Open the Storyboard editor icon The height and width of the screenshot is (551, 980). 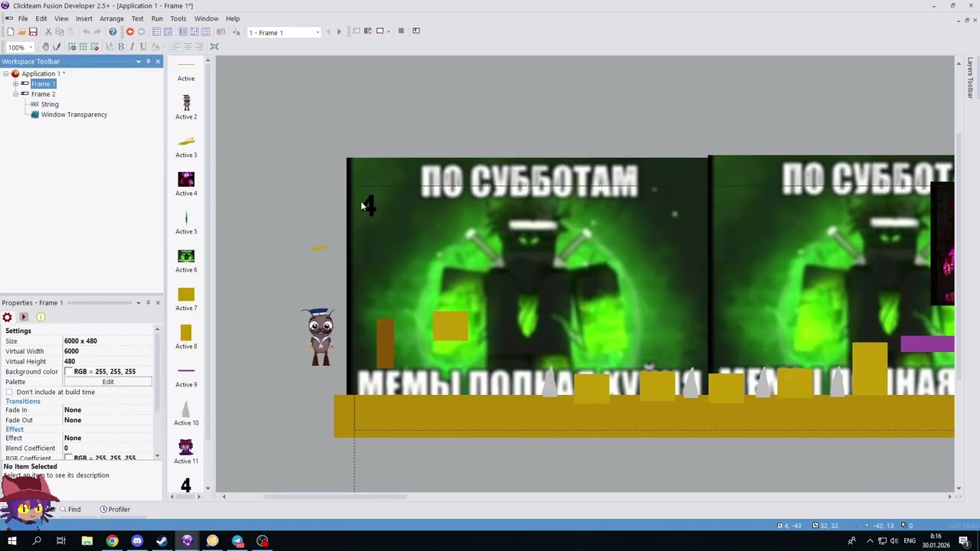pyautogui.click(x=156, y=31)
